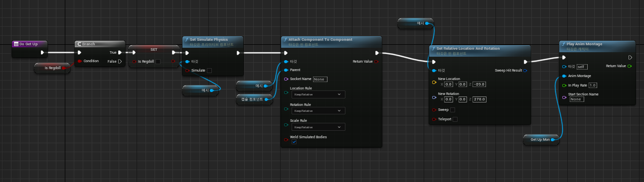Screen dimensions: 644x182
Task: Click the SET node exec output pin
Action: [174, 52]
